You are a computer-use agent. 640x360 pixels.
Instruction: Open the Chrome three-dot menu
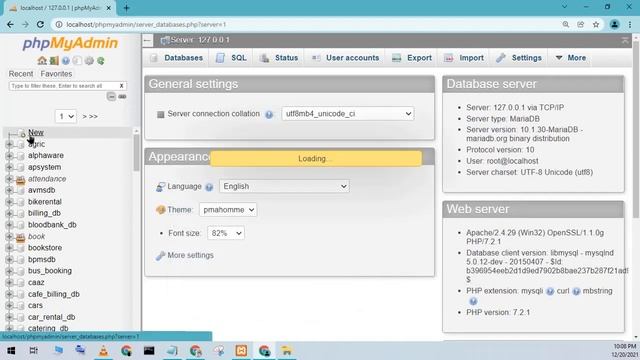coord(630,24)
